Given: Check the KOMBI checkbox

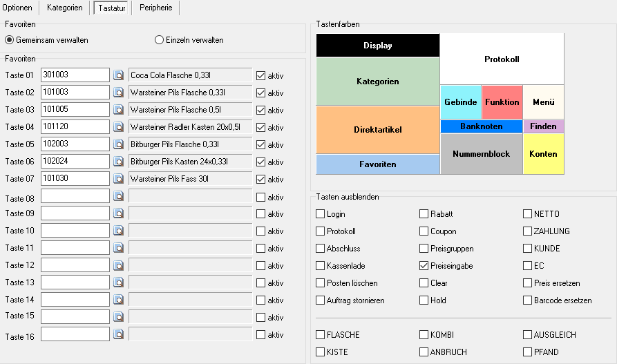Looking at the screenshot, I should [424, 335].
